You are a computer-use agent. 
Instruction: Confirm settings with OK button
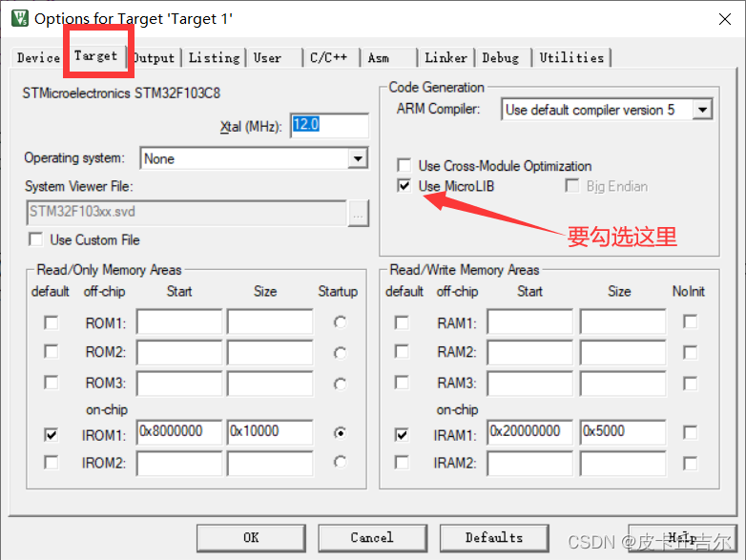(x=251, y=538)
